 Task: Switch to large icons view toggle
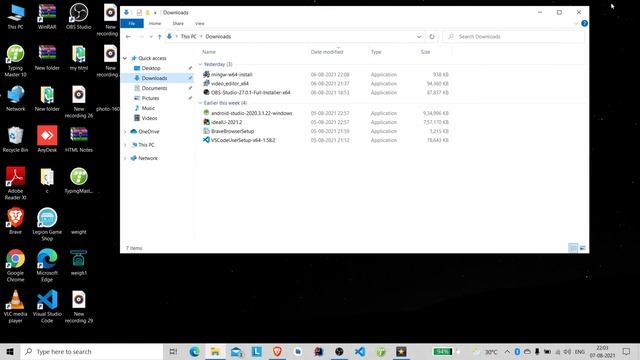[582, 248]
